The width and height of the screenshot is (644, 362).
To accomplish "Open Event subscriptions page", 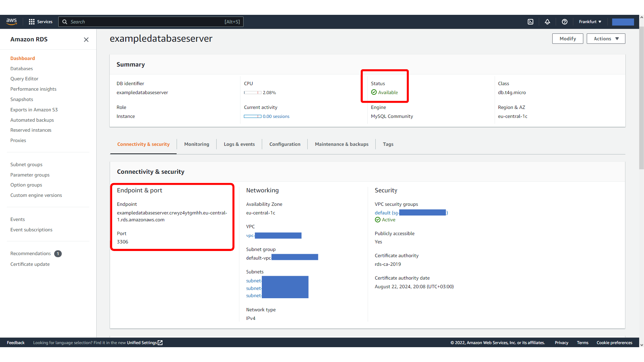I will pos(31,230).
